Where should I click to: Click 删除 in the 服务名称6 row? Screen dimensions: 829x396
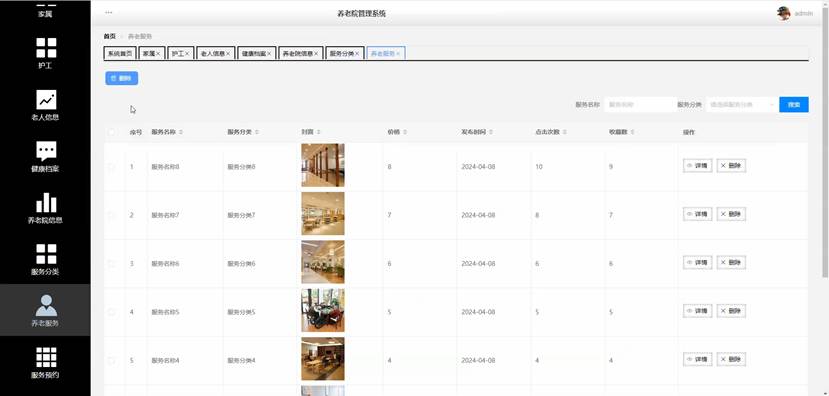(731, 263)
